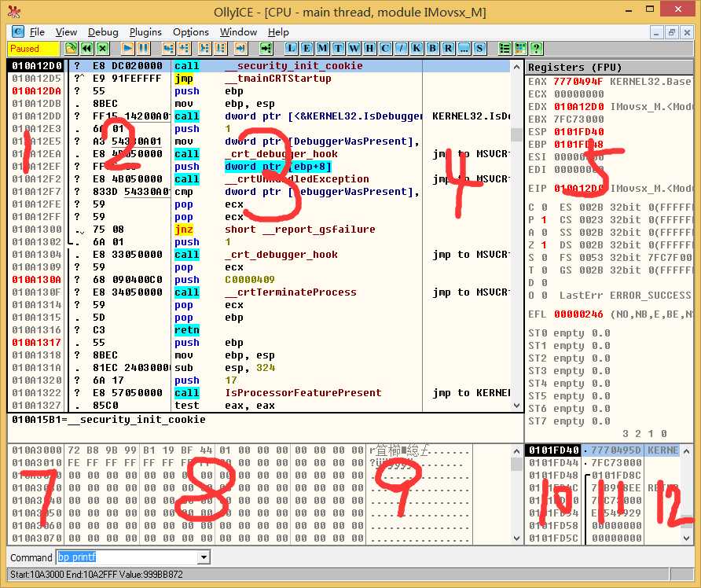This screenshot has height=588, width=701.
Task: Minimize the inner CPU child window
Action: [656, 32]
